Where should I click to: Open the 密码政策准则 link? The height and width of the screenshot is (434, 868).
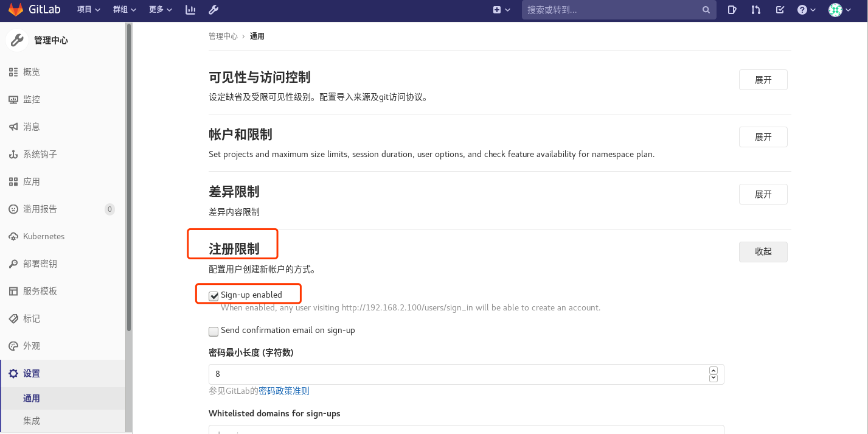(x=283, y=390)
